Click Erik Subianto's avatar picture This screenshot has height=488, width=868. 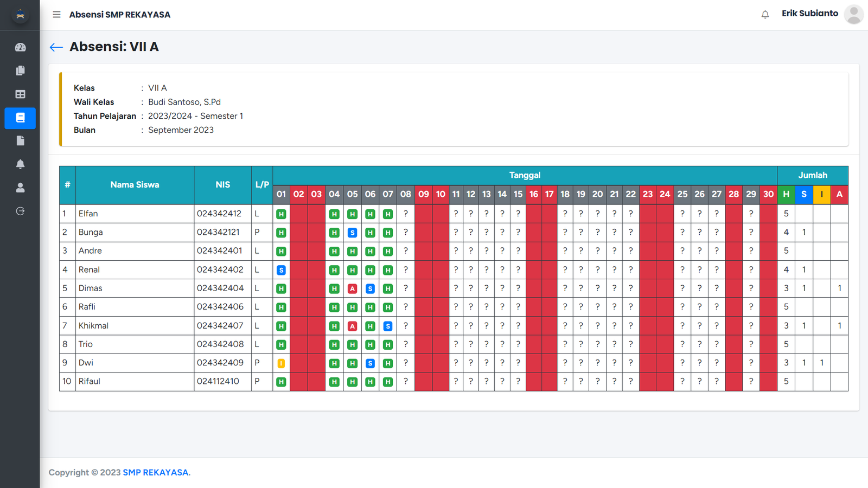click(853, 15)
